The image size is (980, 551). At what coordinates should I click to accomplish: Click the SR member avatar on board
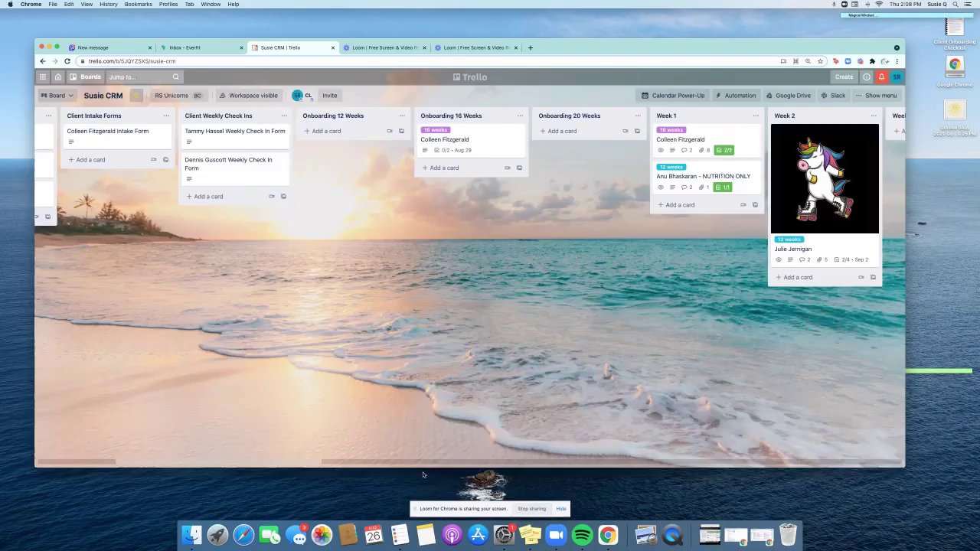pyautogui.click(x=297, y=96)
